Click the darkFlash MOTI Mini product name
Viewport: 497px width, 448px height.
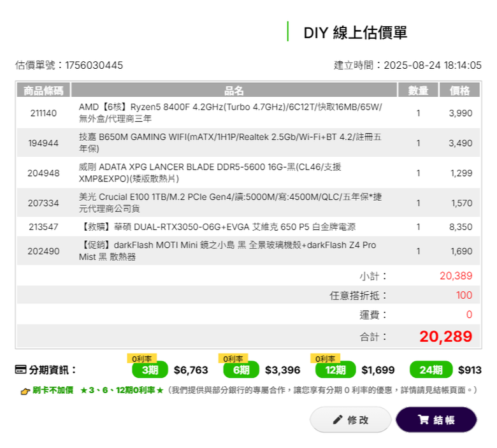(227, 251)
